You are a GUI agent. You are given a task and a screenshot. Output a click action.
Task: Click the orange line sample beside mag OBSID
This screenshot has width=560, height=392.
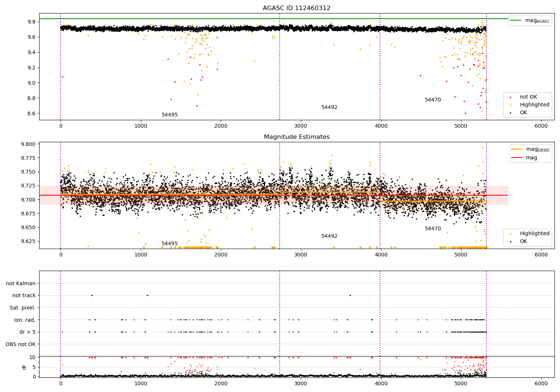point(517,149)
